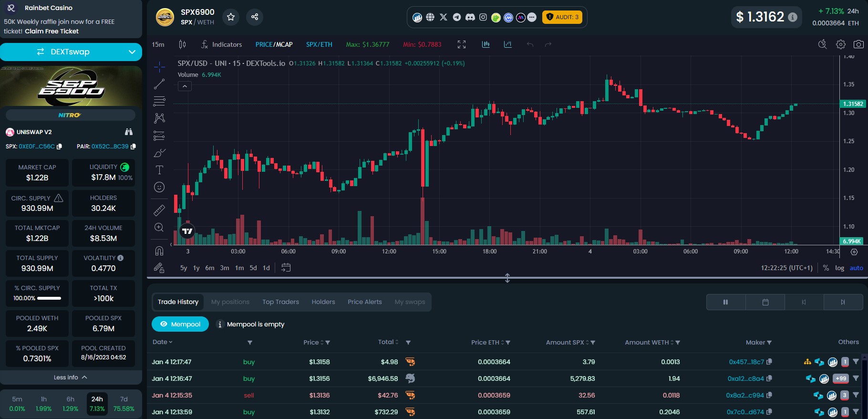Viewport: 868px width, 419px height.
Task: Select the Fibonacci retracement tool
Action: (159, 101)
